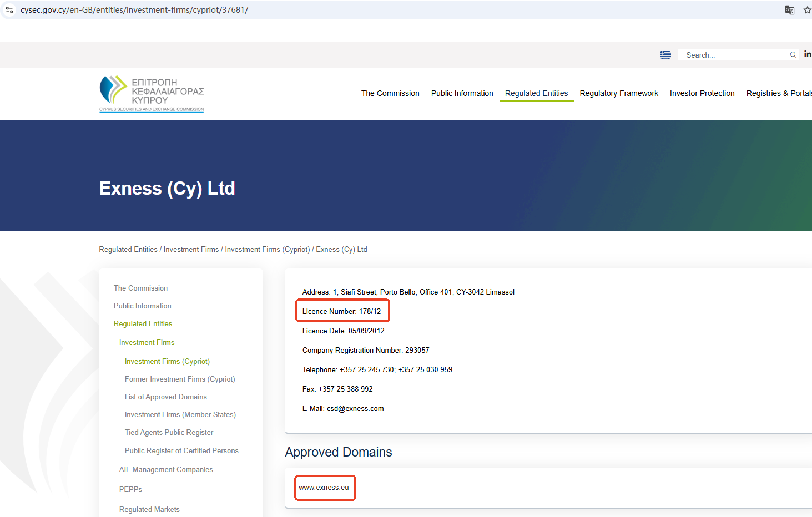812x517 pixels.
Task: Click the browser address bar URL
Action: pos(134,10)
